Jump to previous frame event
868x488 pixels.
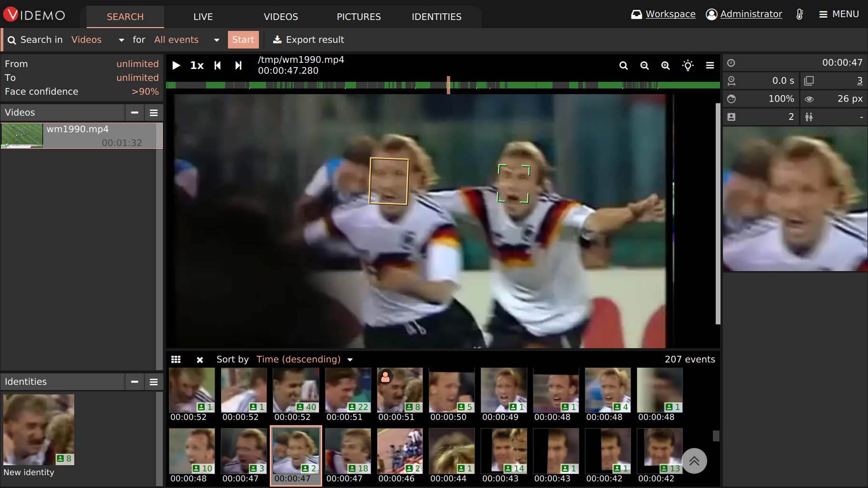[x=217, y=66]
